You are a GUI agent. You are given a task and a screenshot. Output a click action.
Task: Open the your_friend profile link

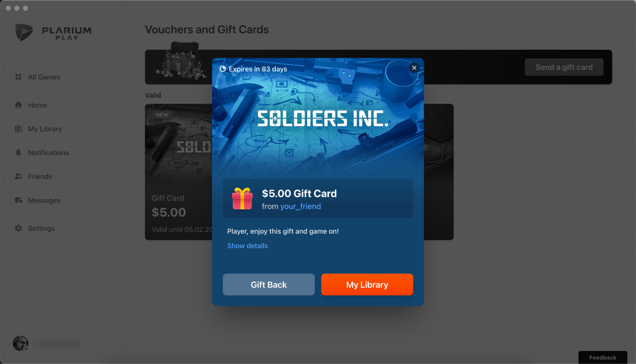tap(300, 206)
